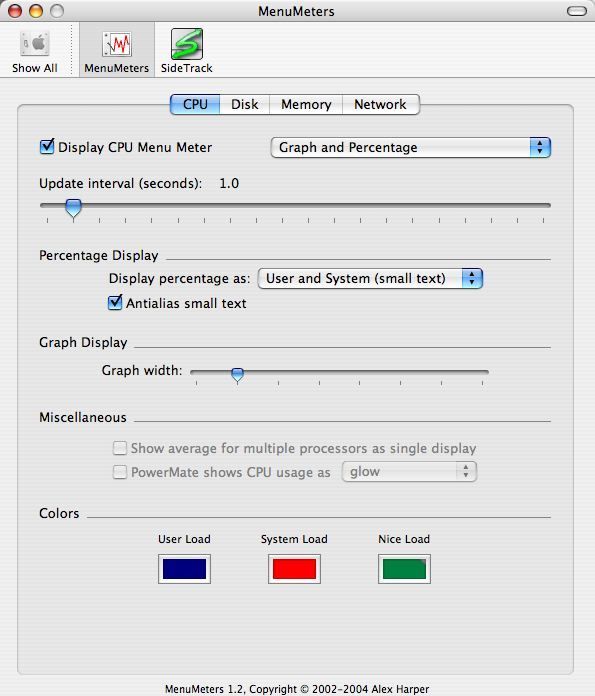Open the Graph and Percentage dropdown
The image size is (595, 696).
tap(411, 147)
